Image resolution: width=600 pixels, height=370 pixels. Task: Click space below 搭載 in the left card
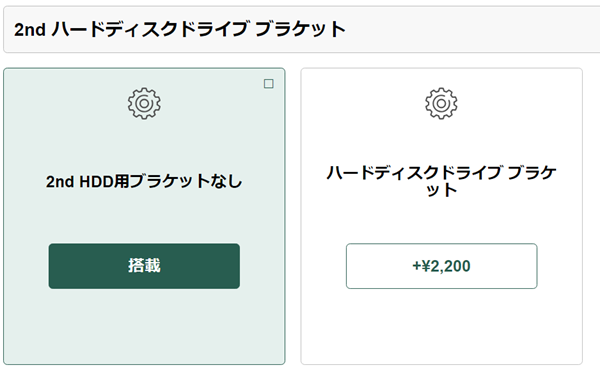pyautogui.click(x=144, y=325)
